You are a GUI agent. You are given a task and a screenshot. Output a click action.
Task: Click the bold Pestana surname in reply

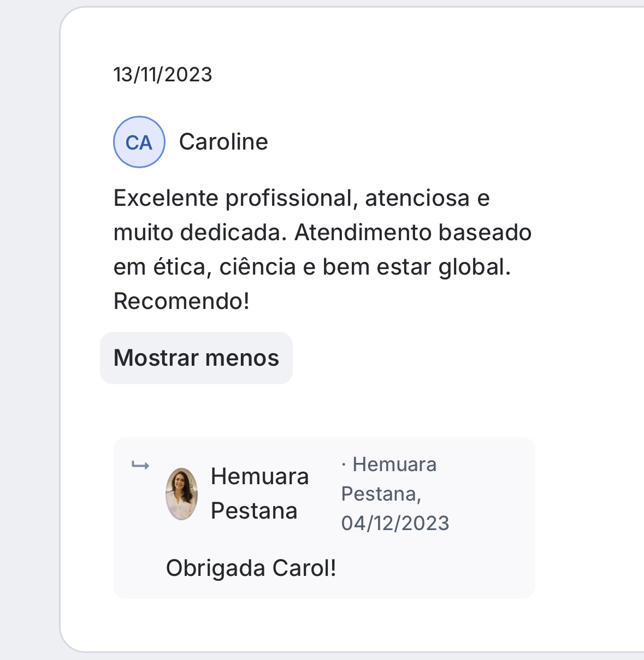(254, 511)
